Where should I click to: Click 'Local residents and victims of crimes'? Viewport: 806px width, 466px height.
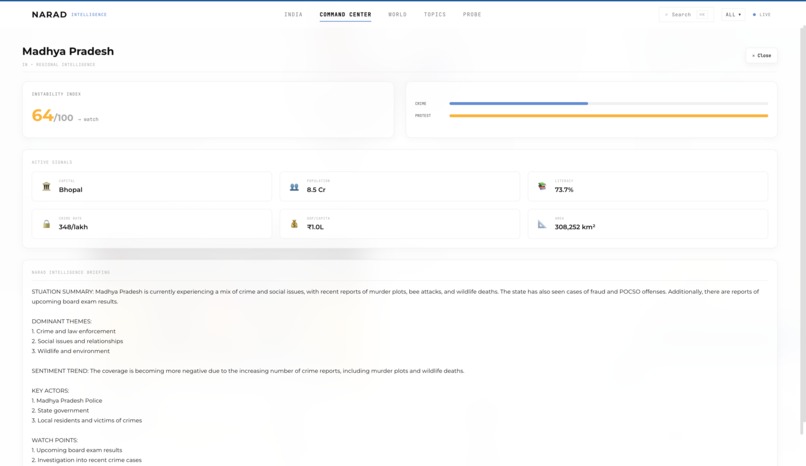click(86, 420)
